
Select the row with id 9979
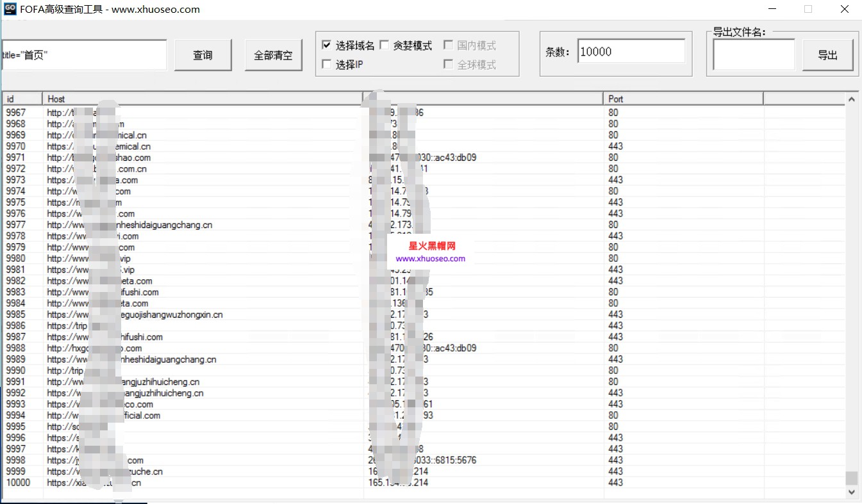coord(423,247)
